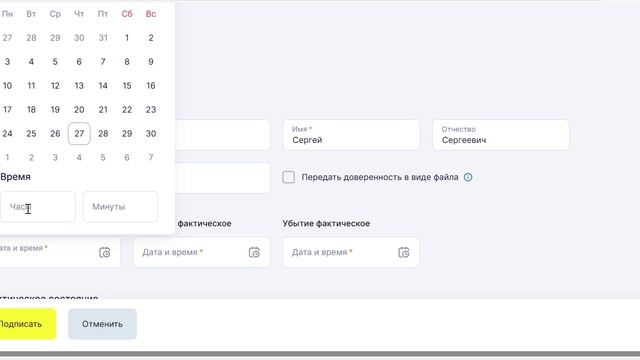Select previous-month greyed day 28 in first row
Screen dimensions: 640x360
coord(31,38)
